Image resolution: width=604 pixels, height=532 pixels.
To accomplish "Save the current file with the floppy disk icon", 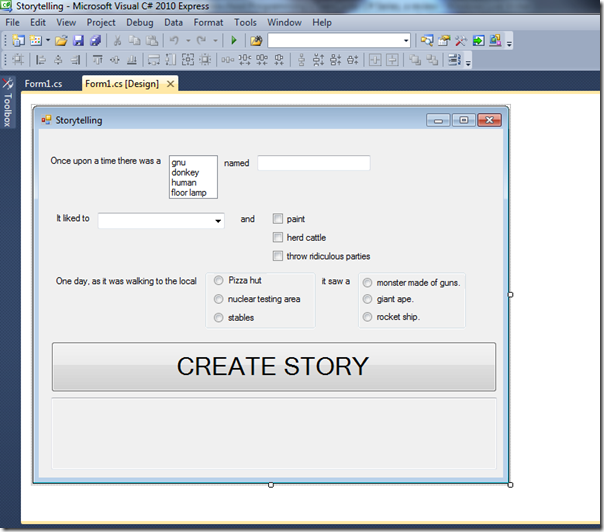I will tap(78, 41).
